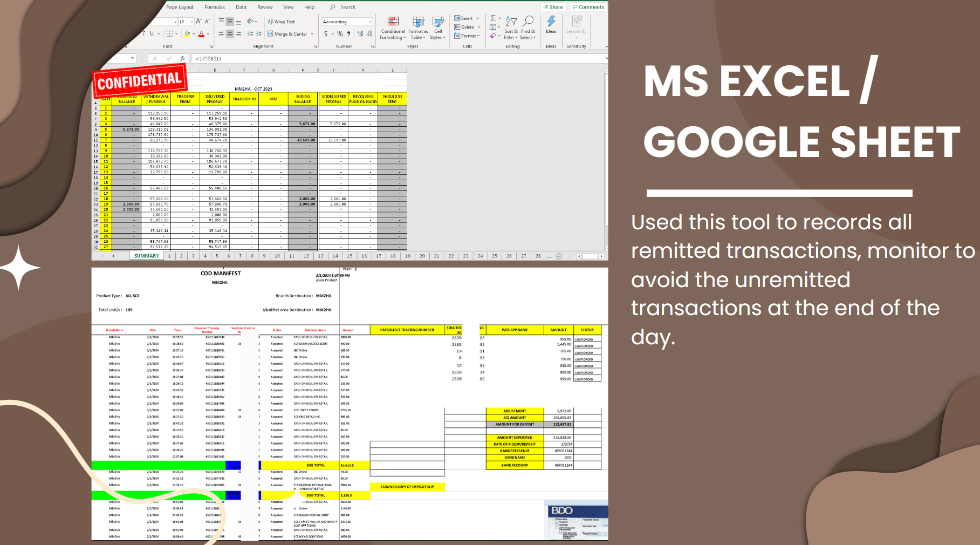Apply the dollar Accounting Number Format
This screenshot has height=545, width=980.
[x=326, y=33]
